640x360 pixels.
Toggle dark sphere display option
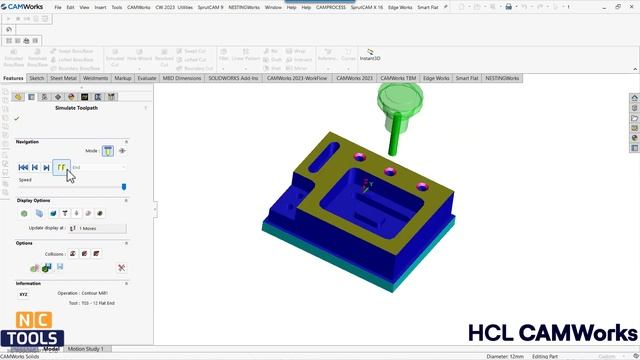point(100,213)
